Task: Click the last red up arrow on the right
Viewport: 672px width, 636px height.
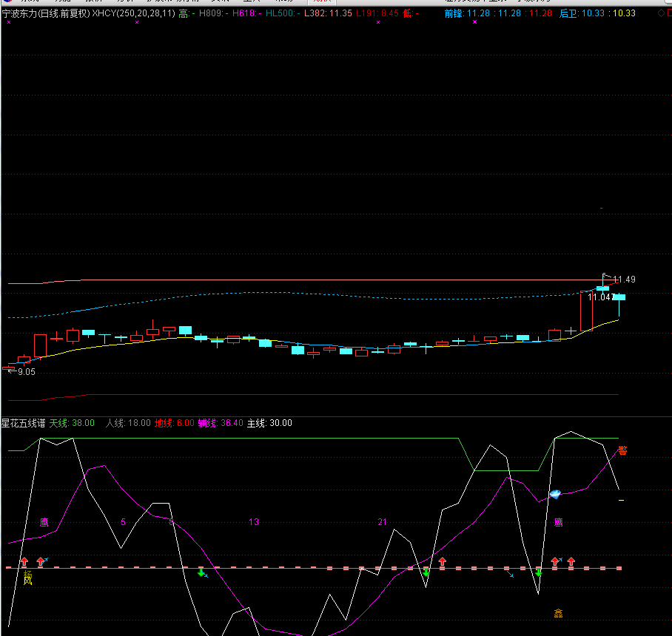Action: 571,561
